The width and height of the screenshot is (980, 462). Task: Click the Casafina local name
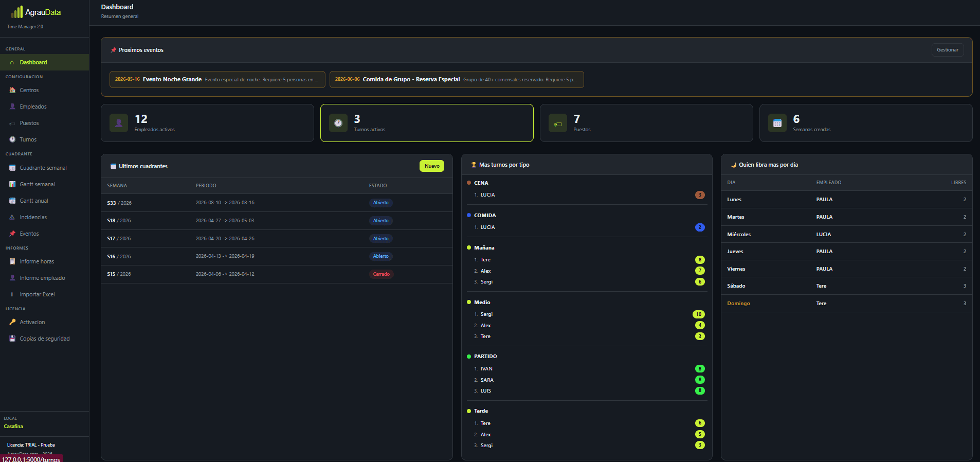(13, 427)
